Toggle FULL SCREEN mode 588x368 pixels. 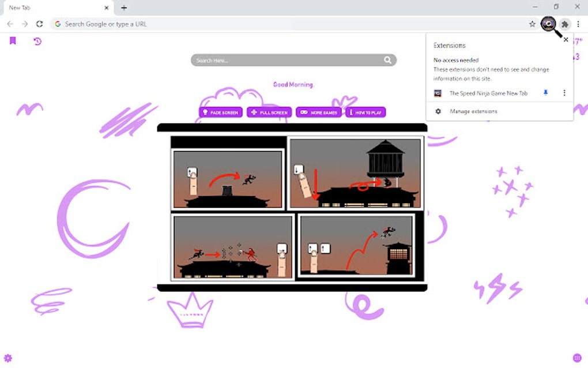[x=269, y=112]
